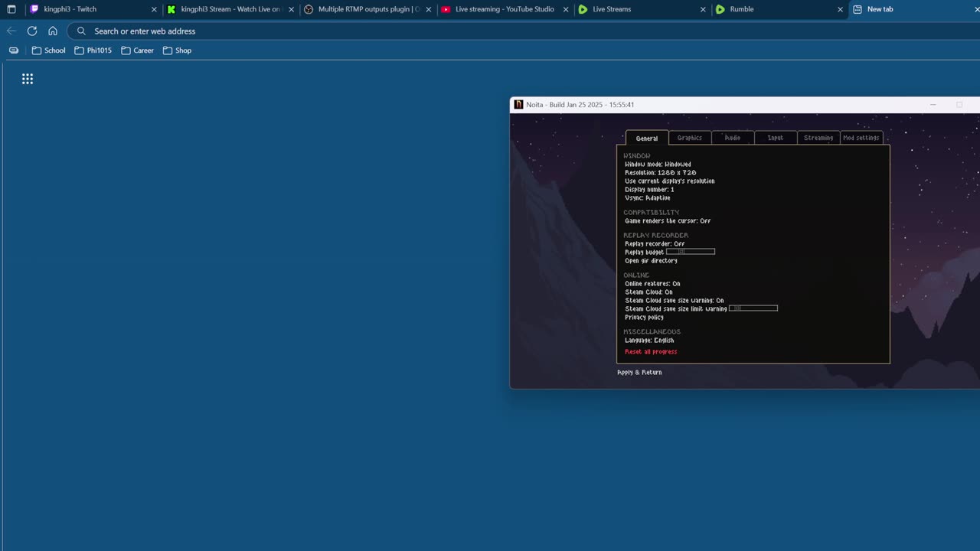This screenshot has width=980, height=551.
Task: Close the Multiple RTMP outputs plugin tab
Action: [x=428, y=9]
